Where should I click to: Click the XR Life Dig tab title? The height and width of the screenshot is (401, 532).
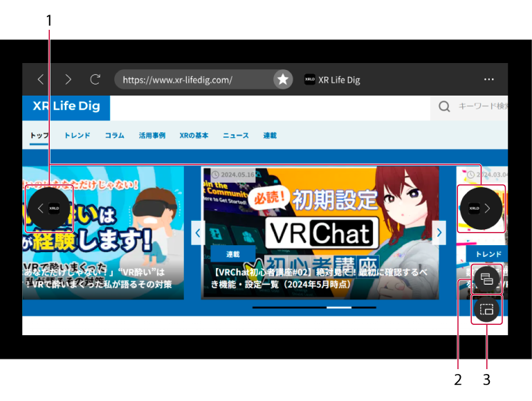[339, 80]
